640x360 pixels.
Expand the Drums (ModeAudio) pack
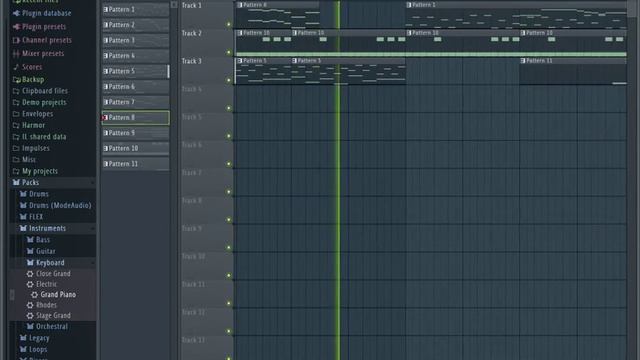60,205
